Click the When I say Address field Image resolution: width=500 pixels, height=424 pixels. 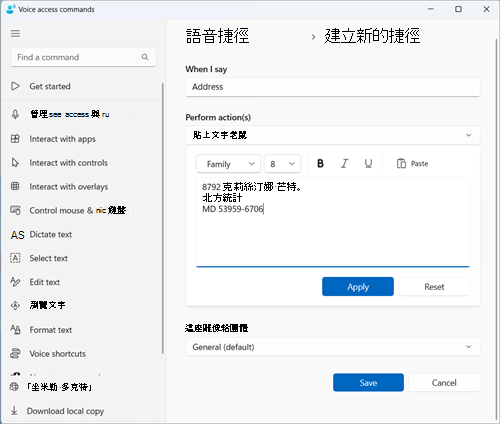[x=333, y=87]
